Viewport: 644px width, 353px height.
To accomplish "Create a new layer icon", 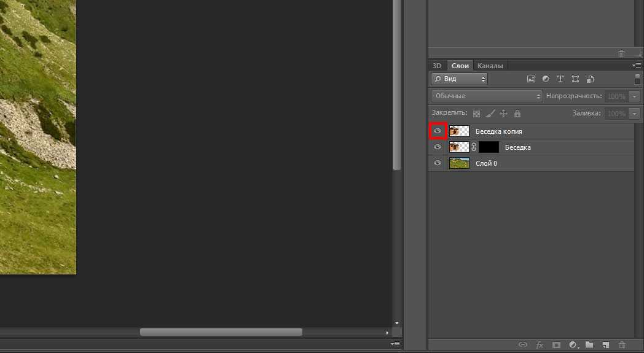I will [x=605, y=345].
